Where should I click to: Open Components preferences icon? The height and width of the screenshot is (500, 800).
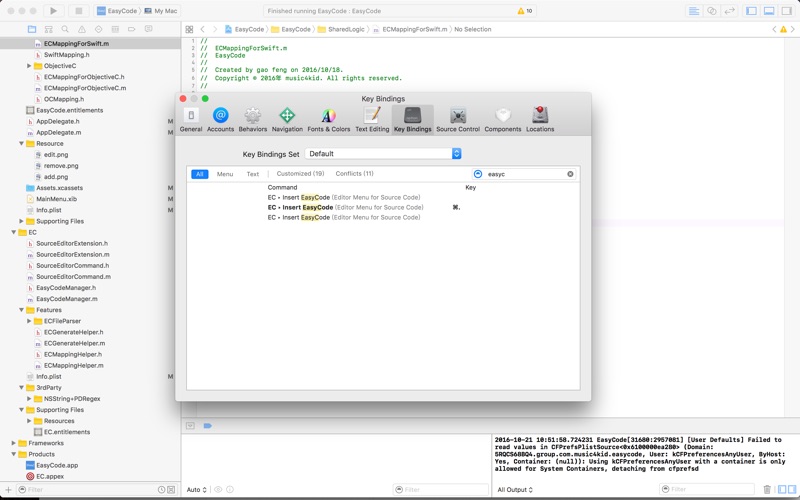(x=503, y=119)
